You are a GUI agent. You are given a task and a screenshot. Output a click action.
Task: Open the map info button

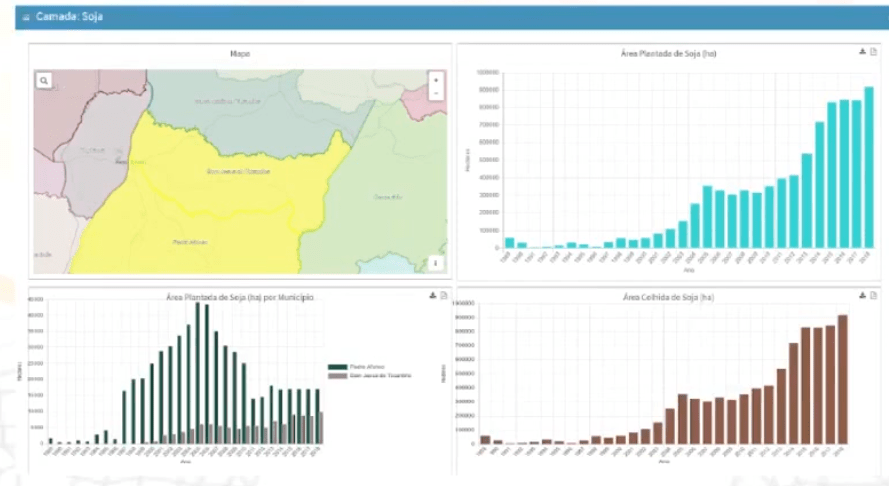pyautogui.click(x=435, y=263)
